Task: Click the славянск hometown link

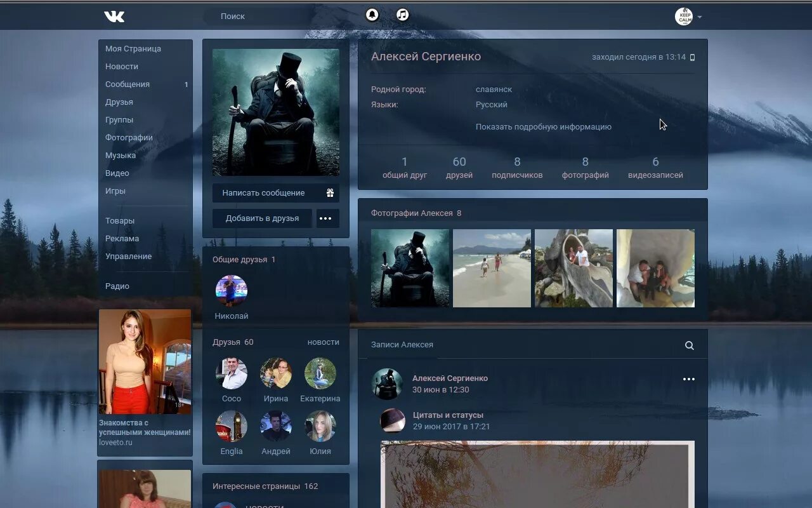Action: click(x=494, y=90)
